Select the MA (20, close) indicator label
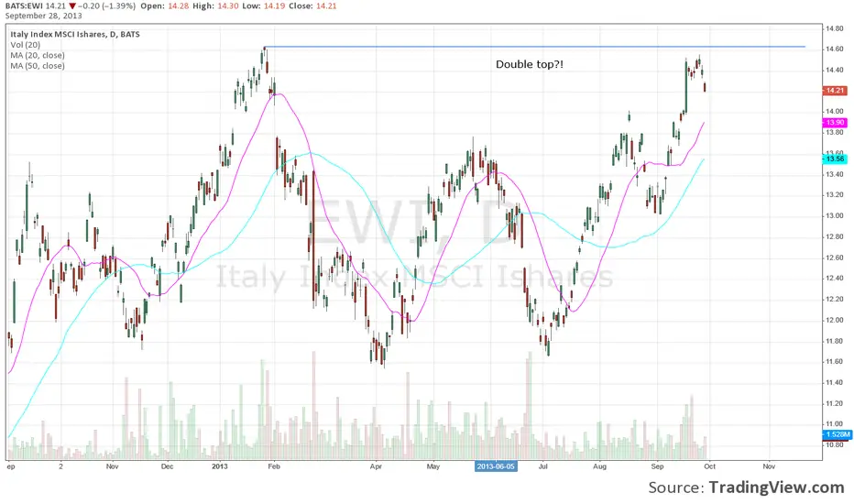 38,55
